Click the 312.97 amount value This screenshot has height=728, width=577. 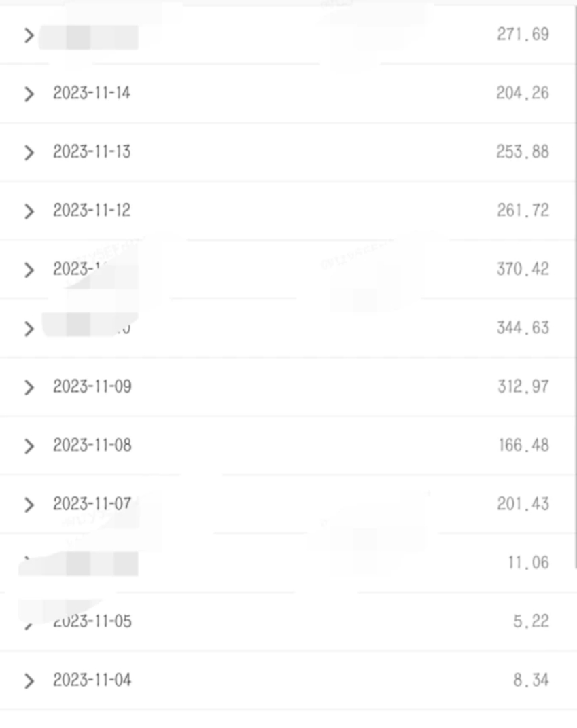pyautogui.click(x=522, y=387)
